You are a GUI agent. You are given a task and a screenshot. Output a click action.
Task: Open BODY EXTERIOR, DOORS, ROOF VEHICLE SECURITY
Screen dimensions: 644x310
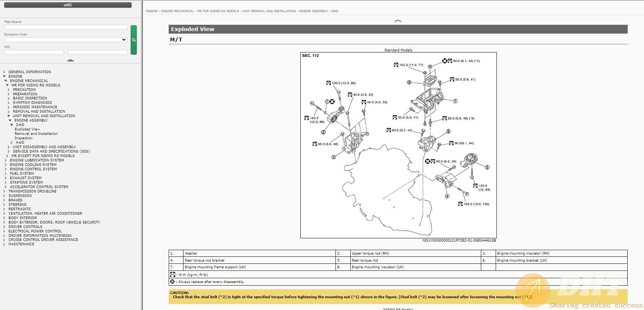tap(54, 222)
